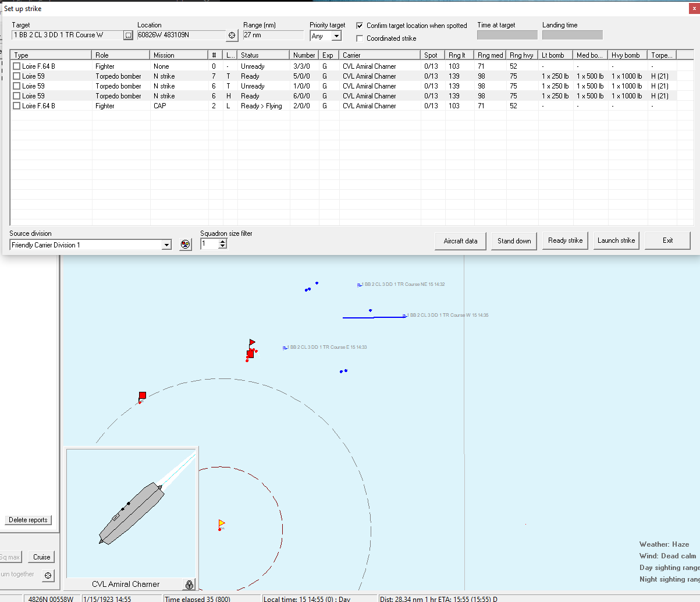Click the Squadron size filter number field

209,245
